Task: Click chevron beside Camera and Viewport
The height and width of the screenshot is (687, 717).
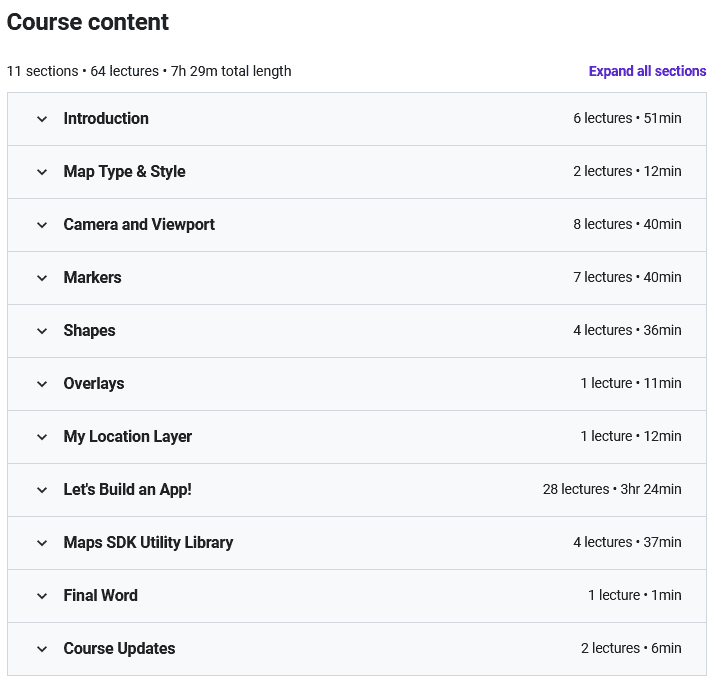Action: tap(42, 225)
